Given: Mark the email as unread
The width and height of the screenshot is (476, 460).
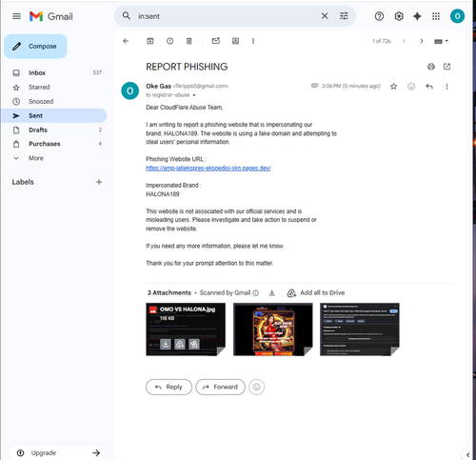Looking at the screenshot, I should pyautogui.click(x=216, y=41).
